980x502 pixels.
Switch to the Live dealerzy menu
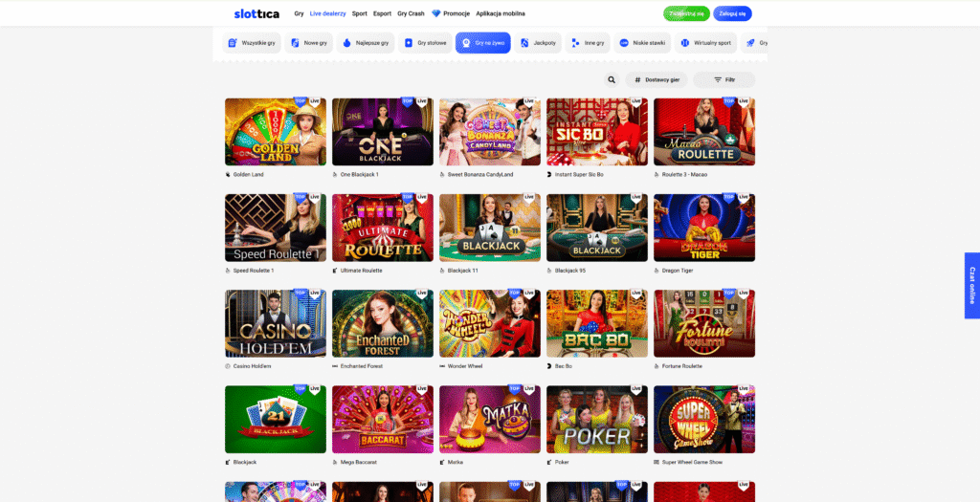tap(327, 13)
